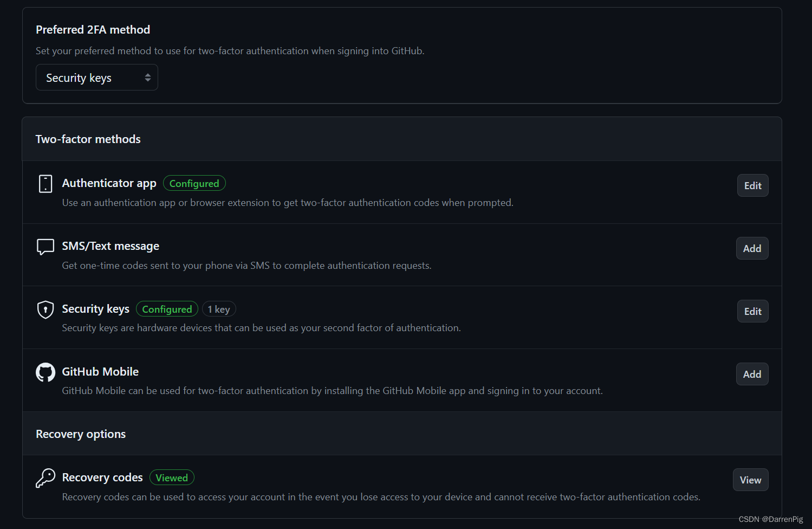View the recovery codes
Viewport: 812px width, 529px height.
coord(750,480)
